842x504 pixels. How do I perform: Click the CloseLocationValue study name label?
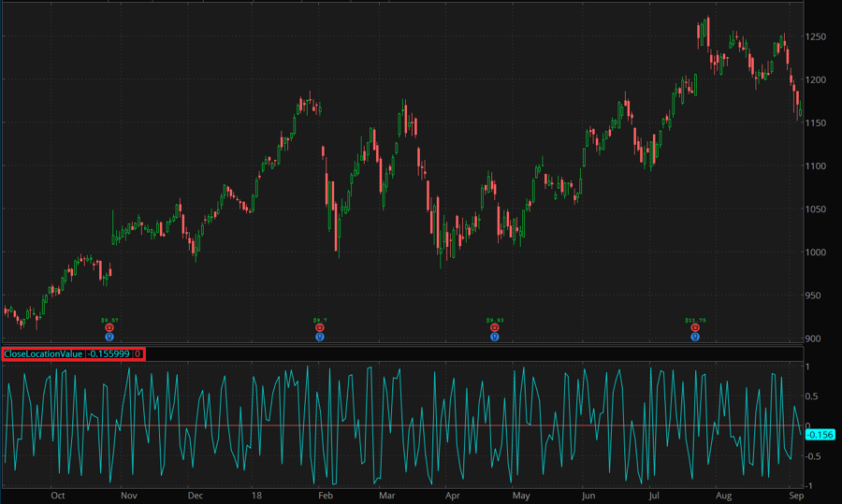[x=43, y=353]
